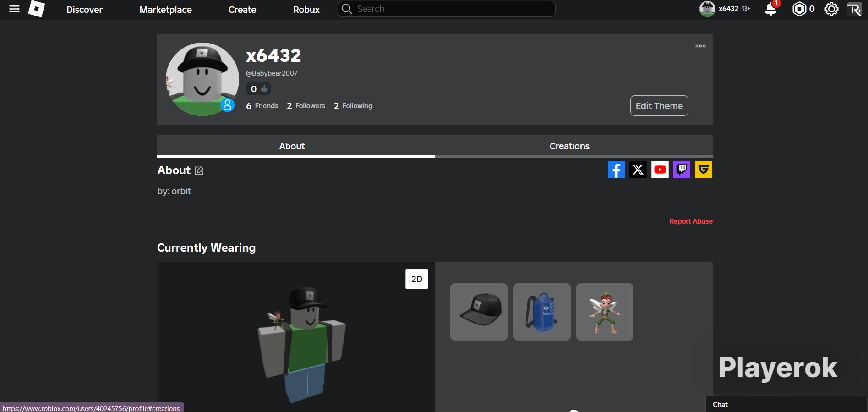Viewport: 868px width, 412px height.
Task: Click the Currently Wearing heading
Action: [x=207, y=247]
